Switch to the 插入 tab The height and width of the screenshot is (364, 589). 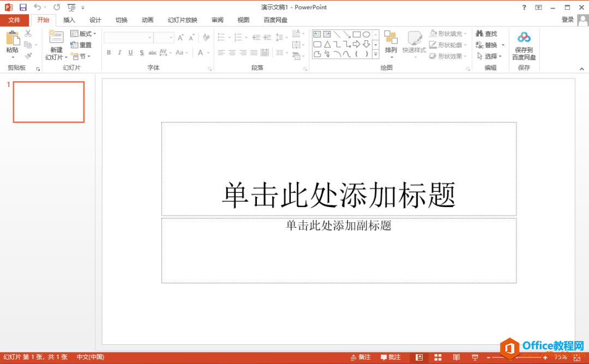[69, 20]
